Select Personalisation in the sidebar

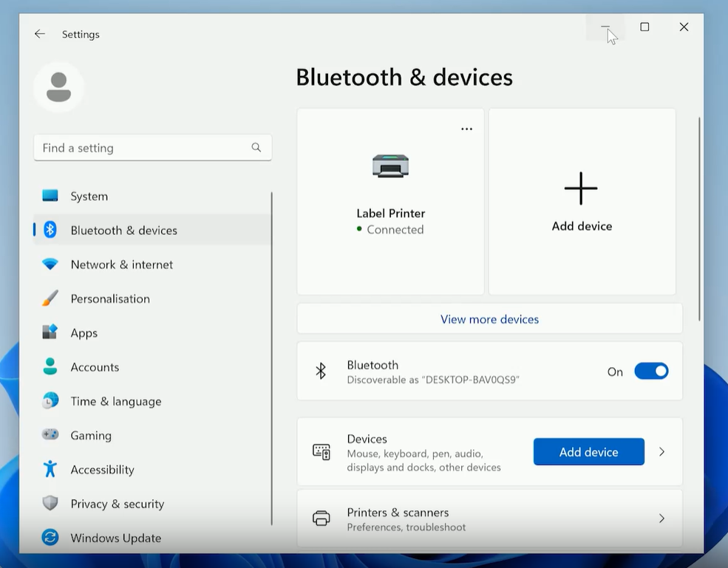tap(110, 298)
